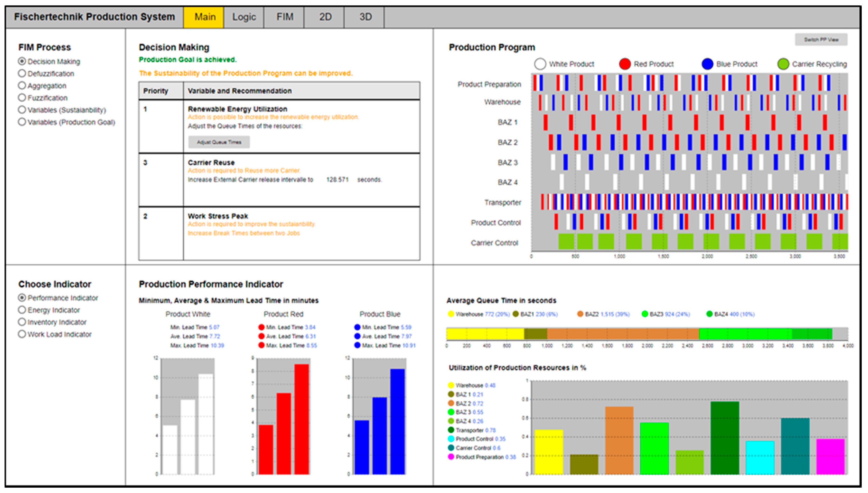Click the magenta Product Preparation legend dot
Image resolution: width=868 pixels, height=493 pixels.
click(x=451, y=457)
